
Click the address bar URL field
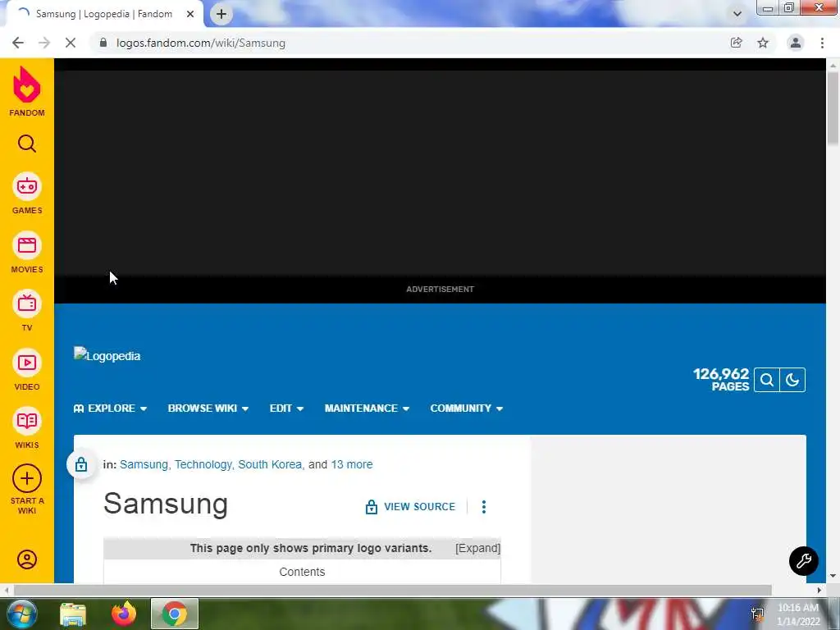coord(407,43)
